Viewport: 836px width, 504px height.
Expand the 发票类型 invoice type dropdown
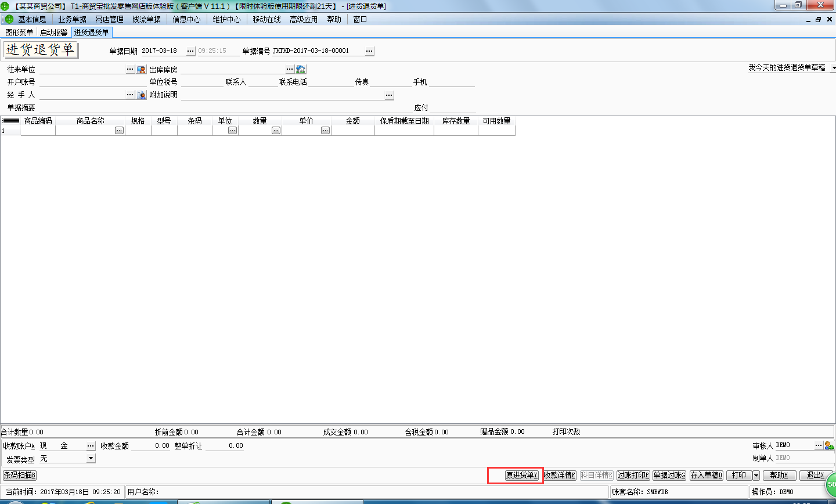(x=91, y=458)
